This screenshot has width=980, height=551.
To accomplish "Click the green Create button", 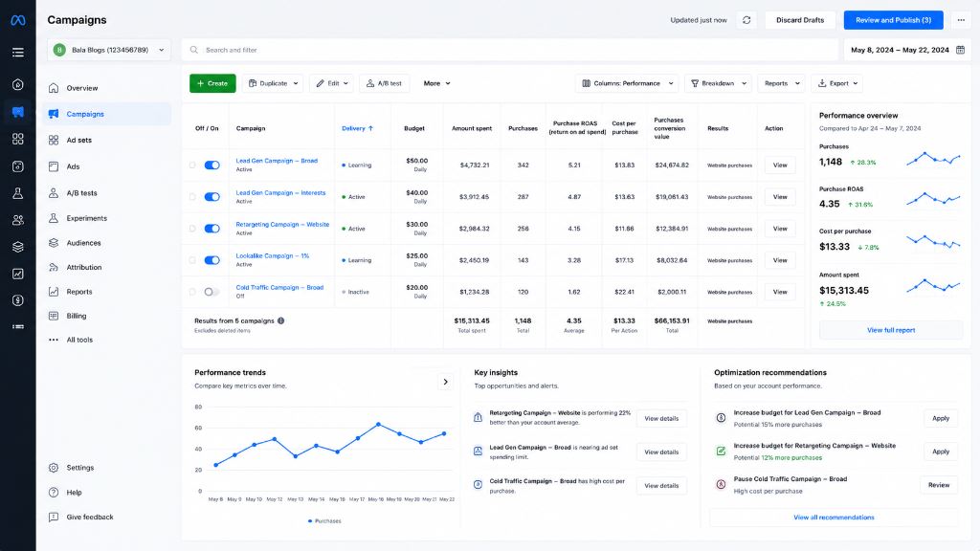I will coord(212,83).
